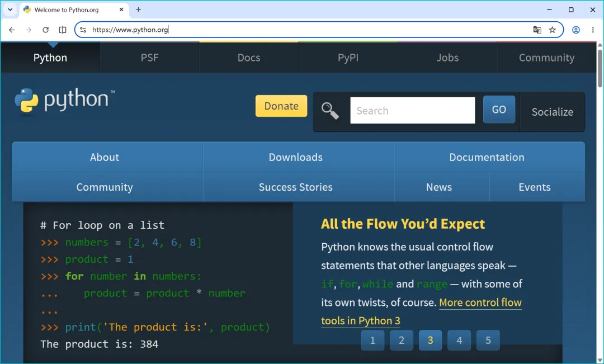Open the PSF top navigation tab
This screenshot has width=604, height=364.
click(149, 58)
